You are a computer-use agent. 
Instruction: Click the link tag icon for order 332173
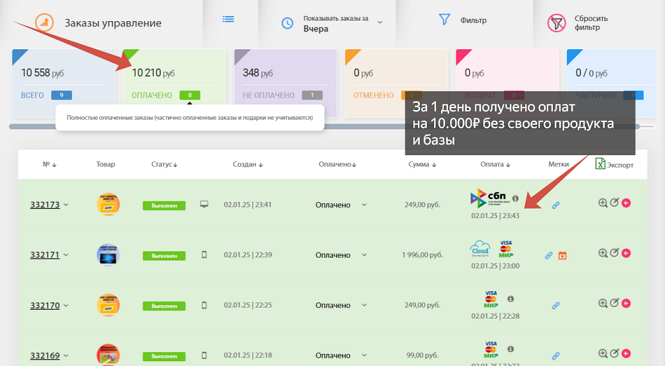click(556, 205)
